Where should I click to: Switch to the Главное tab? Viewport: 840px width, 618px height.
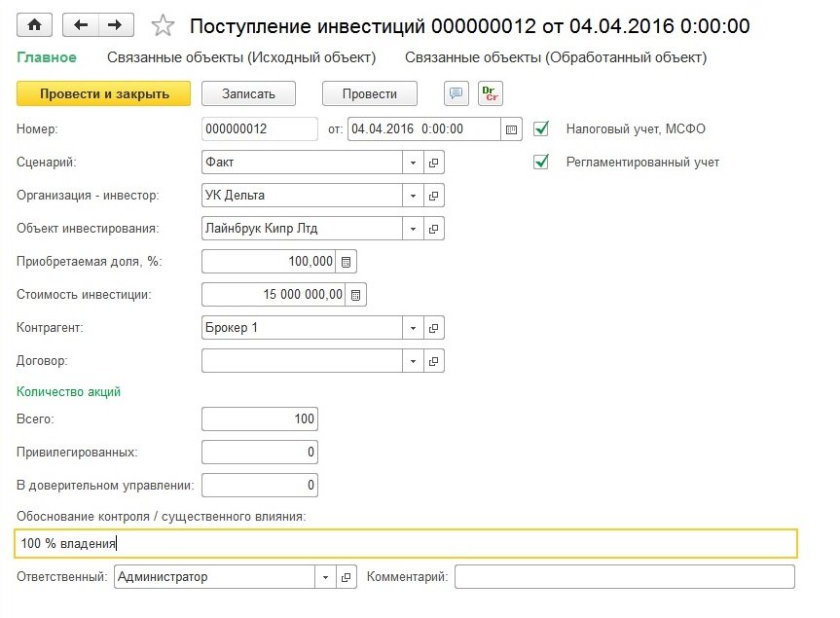point(47,57)
